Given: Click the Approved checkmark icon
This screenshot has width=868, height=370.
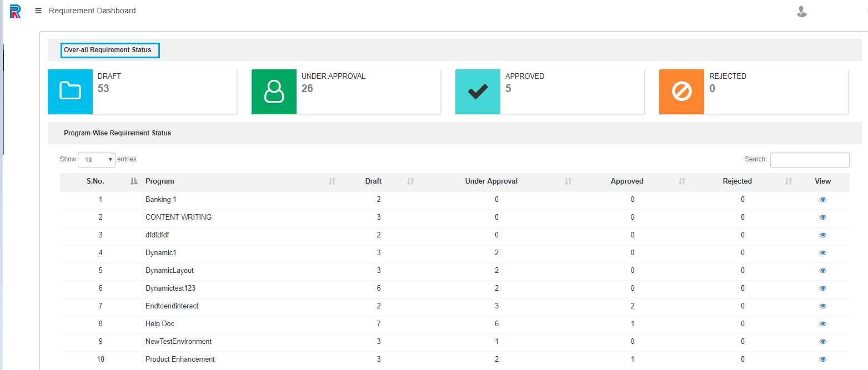Looking at the screenshot, I should pyautogui.click(x=477, y=92).
